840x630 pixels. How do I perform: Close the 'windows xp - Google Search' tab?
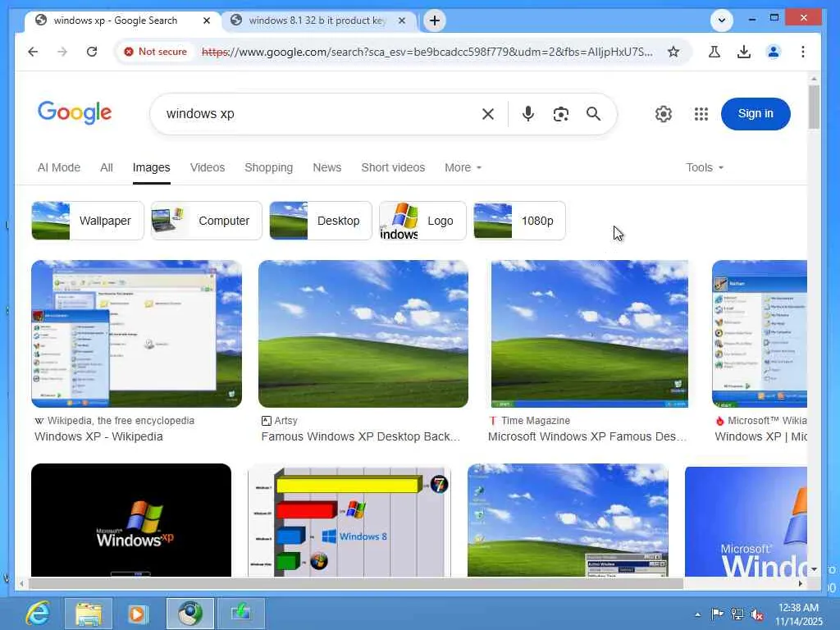click(x=206, y=21)
